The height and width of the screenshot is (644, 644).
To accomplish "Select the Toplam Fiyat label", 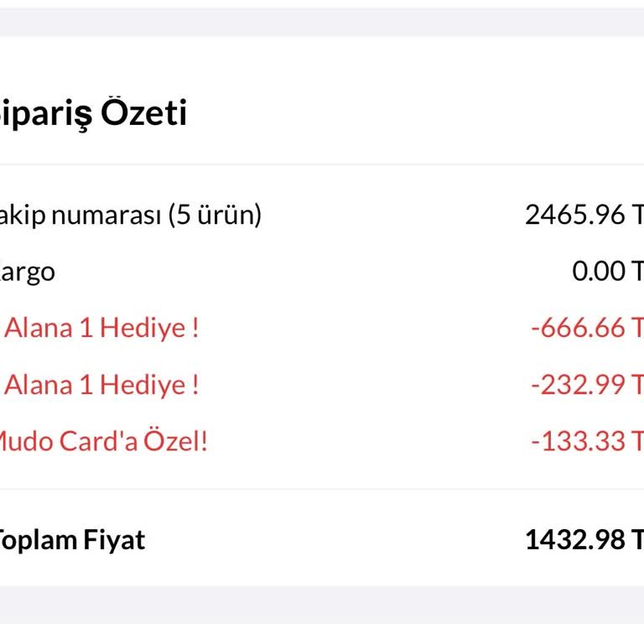I will click(x=72, y=540).
